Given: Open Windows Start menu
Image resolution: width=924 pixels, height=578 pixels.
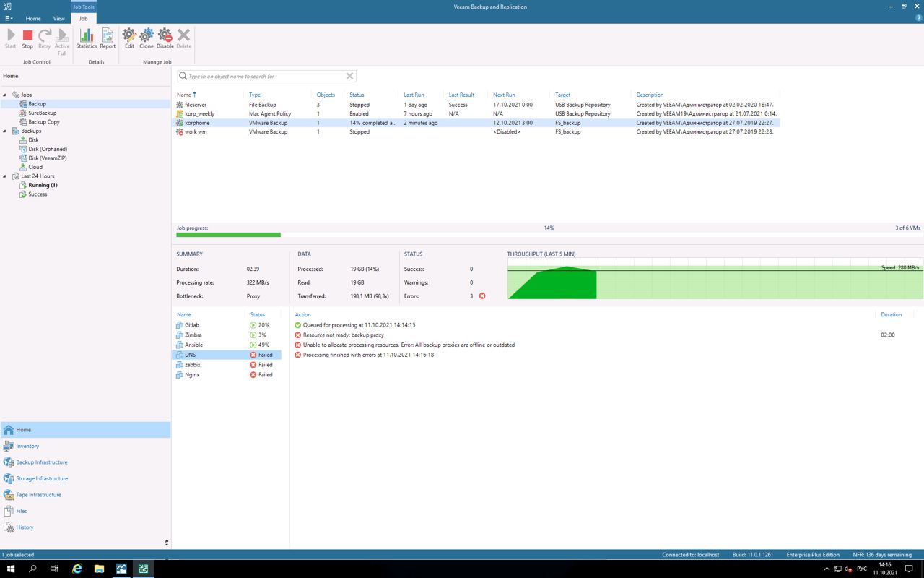Looking at the screenshot, I should tap(11, 569).
